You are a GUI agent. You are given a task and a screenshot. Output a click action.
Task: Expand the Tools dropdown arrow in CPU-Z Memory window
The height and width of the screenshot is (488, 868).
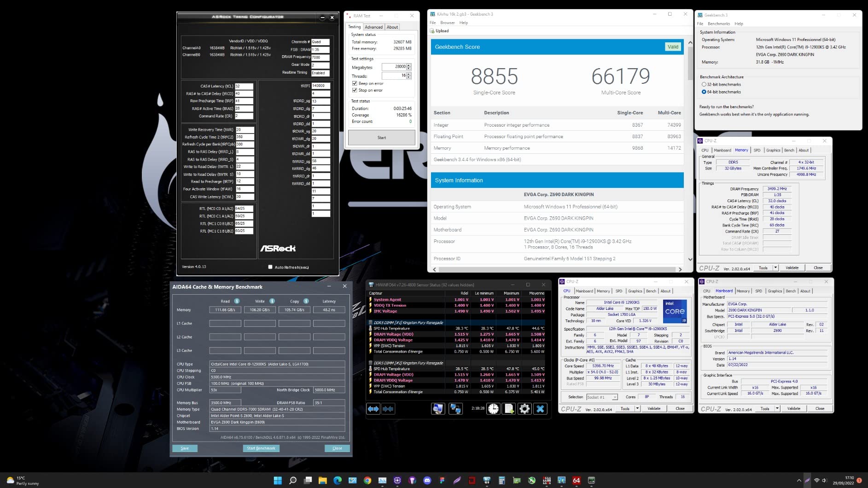[x=775, y=267]
